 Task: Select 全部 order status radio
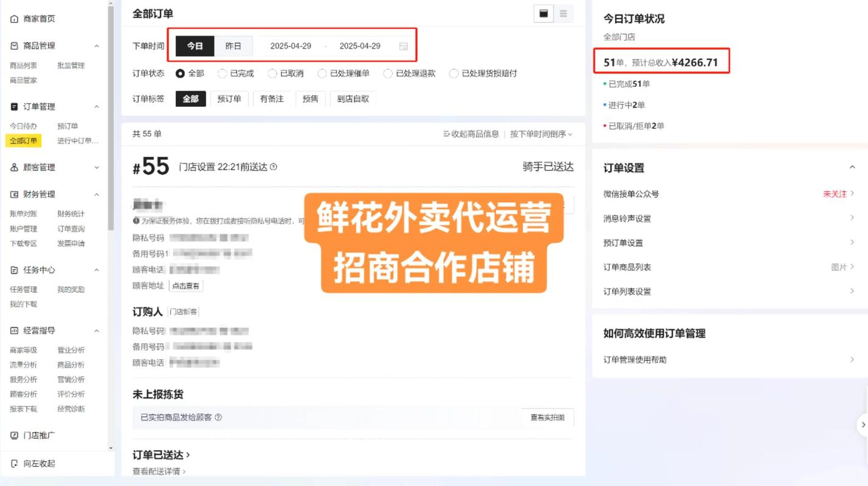pyautogui.click(x=180, y=74)
